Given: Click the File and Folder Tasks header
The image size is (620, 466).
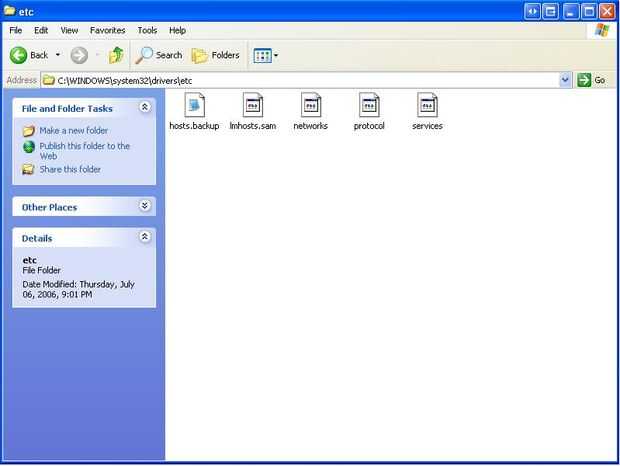Looking at the screenshot, I should click(67, 109).
